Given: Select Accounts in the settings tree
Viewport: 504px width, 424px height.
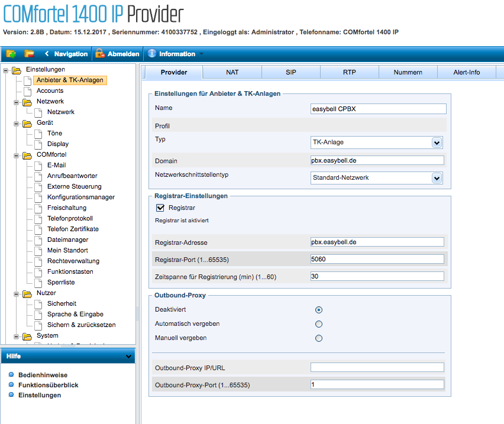Looking at the screenshot, I should (50, 90).
